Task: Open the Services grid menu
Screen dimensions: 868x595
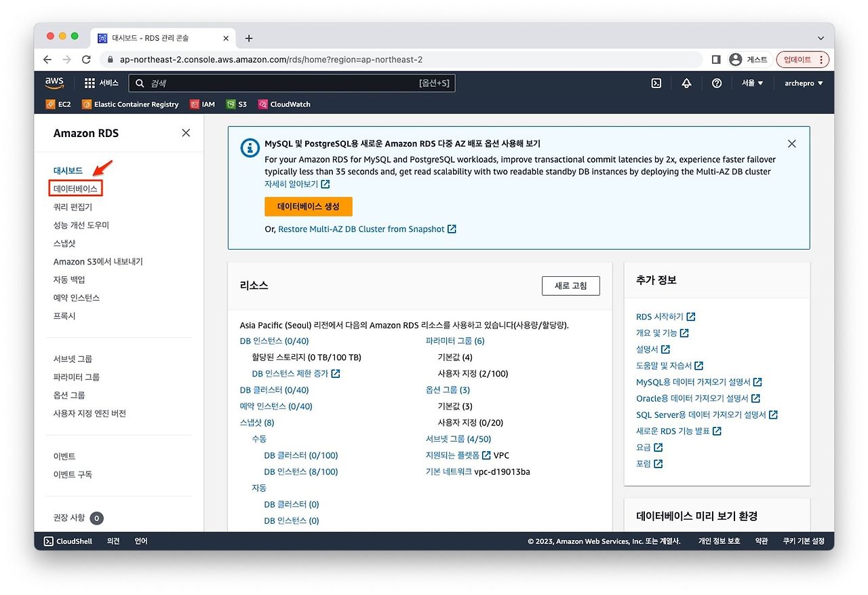Action: coord(101,83)
